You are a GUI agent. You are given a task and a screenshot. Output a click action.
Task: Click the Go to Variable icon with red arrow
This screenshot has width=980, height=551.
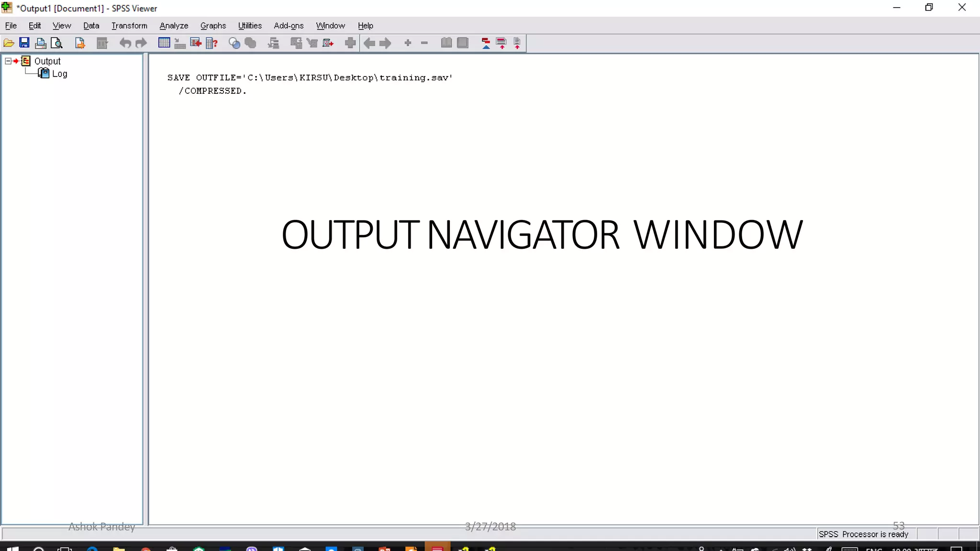pyautogui.click(x=196, y=43)
